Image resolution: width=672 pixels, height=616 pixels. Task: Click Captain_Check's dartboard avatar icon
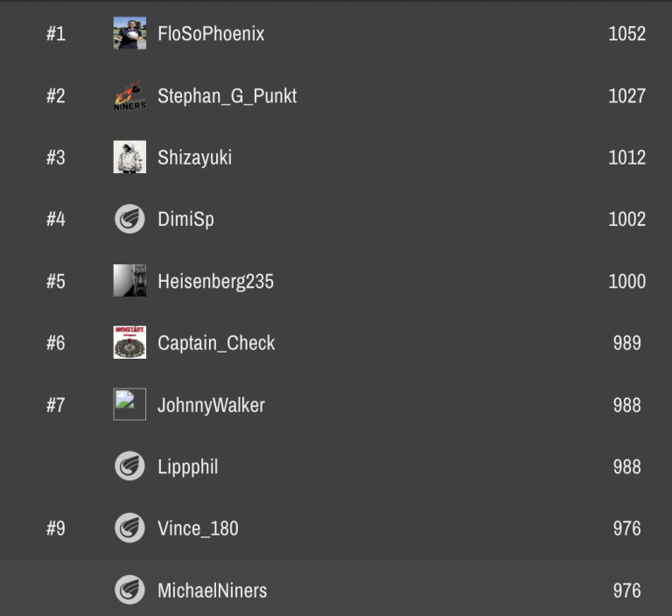129,343
